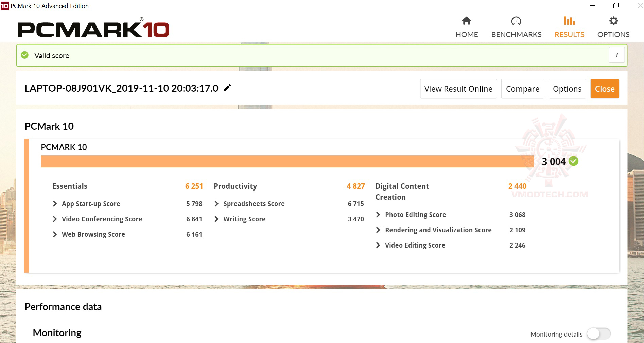Click the Home house icon
644x343 pixels.
pyautogui.click(x=467, y=21)
